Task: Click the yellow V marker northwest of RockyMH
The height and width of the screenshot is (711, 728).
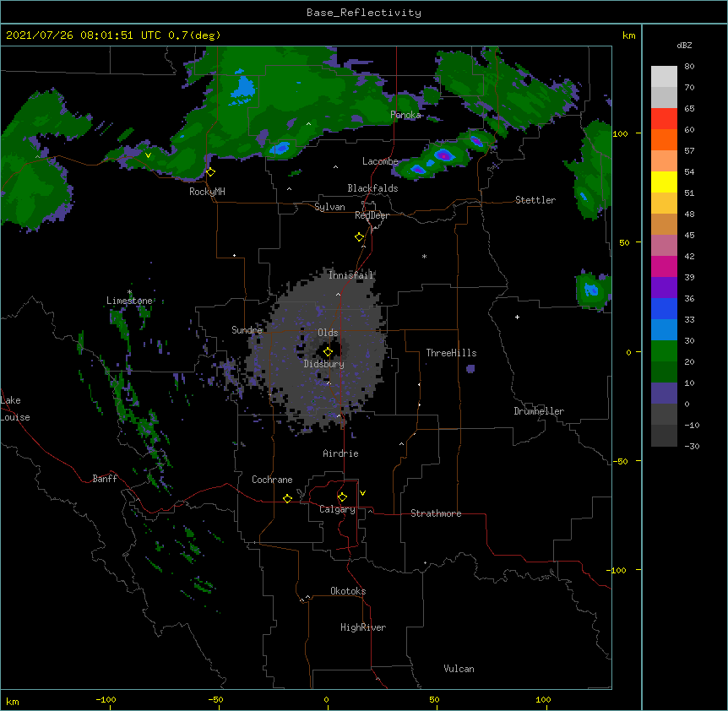Action: click(148, 155)
